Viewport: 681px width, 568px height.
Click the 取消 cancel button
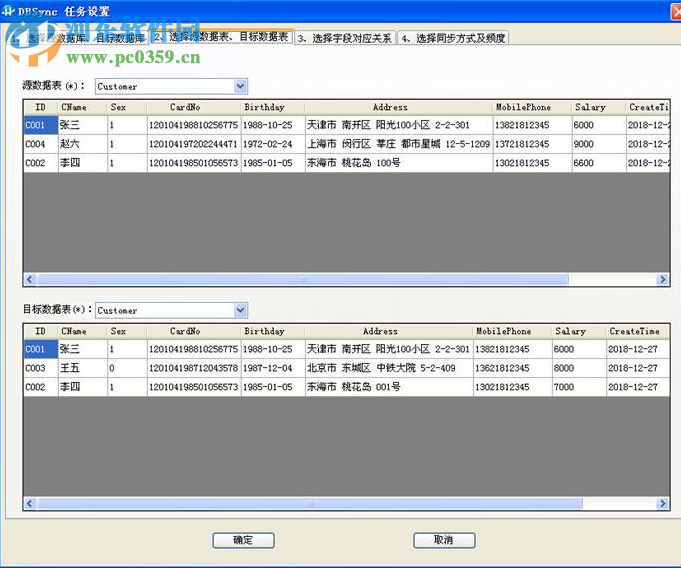point(444,540)
